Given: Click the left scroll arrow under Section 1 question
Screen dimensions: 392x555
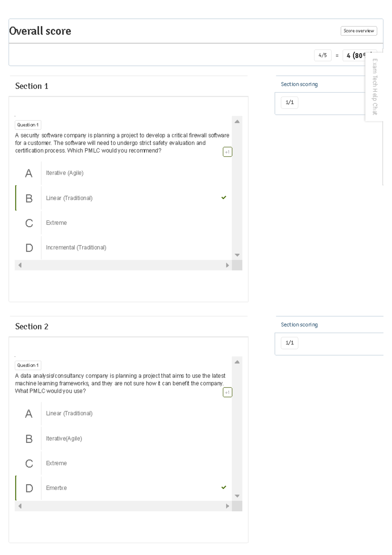Looking at the screenshot, I should (x=20, y=265).
